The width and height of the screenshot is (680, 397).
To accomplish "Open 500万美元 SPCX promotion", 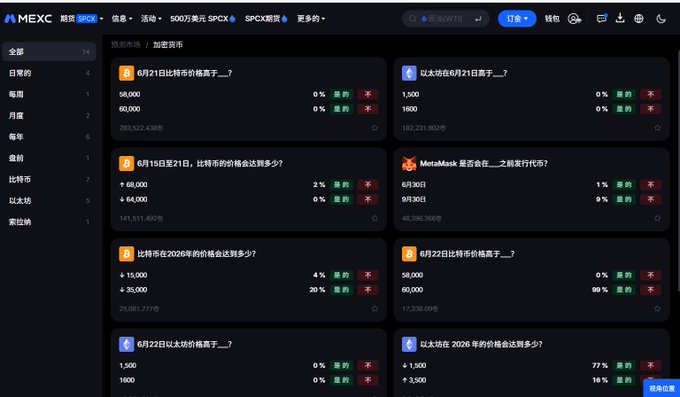I will coord(203,19).
